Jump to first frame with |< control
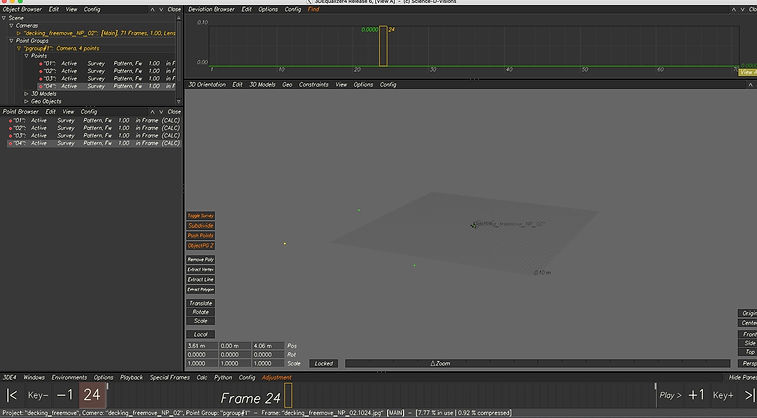 point(12,395)
